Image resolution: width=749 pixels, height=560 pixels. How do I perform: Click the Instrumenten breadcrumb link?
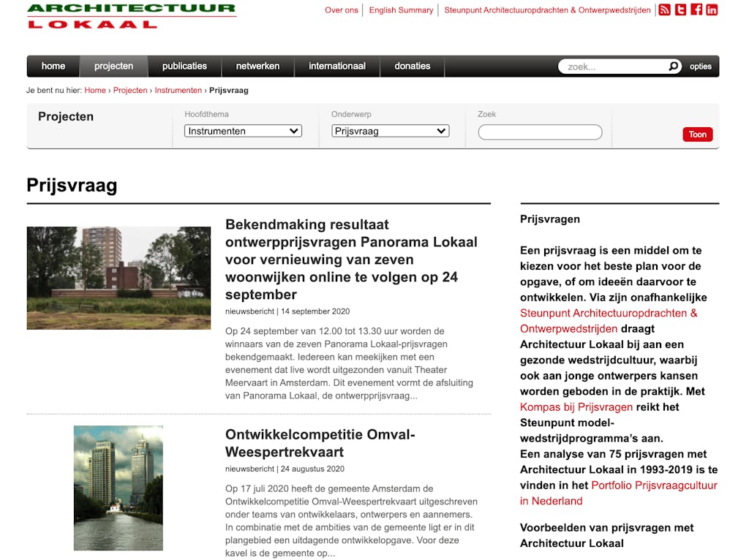(x=178, y=91)
